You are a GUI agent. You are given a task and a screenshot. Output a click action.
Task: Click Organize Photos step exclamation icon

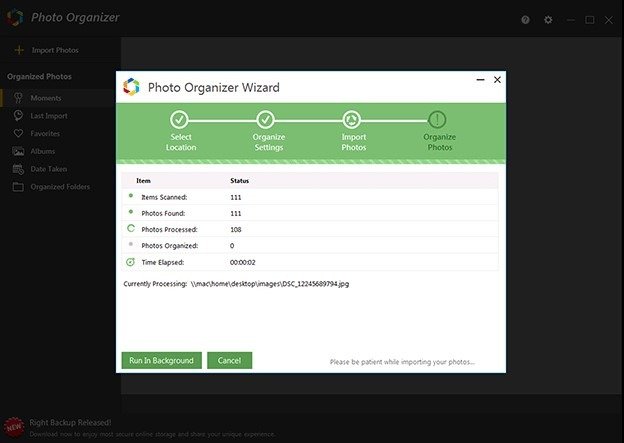pos(437,119)
